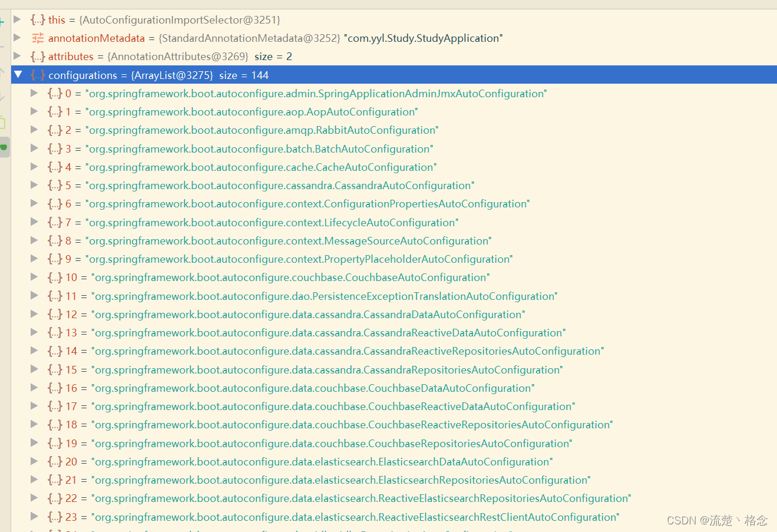Click the object icon of entry 2
Image resolution: width=777 pixels, height=532 pixels.
point(55,130)
